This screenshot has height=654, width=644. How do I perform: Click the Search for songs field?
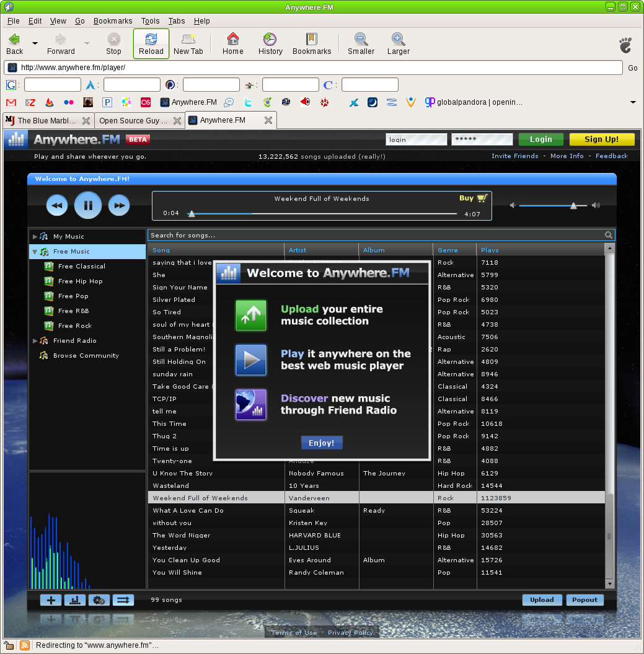click(x=372, y=235)
